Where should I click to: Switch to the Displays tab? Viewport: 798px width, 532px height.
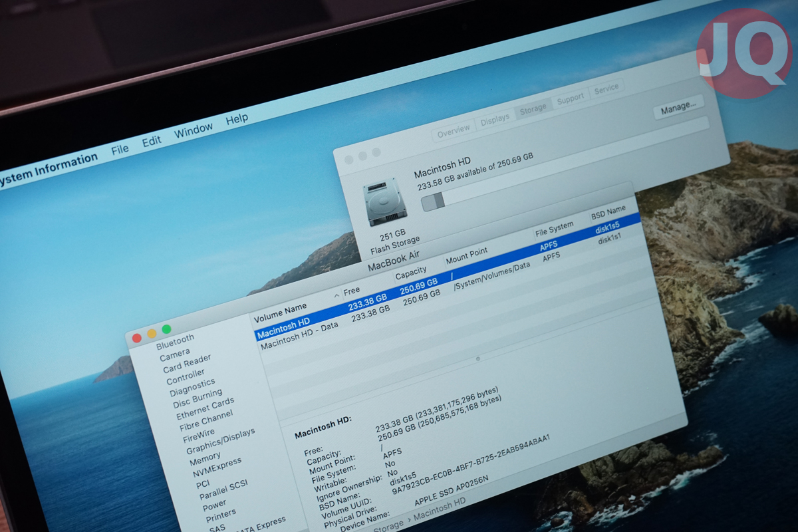[495, 120]
